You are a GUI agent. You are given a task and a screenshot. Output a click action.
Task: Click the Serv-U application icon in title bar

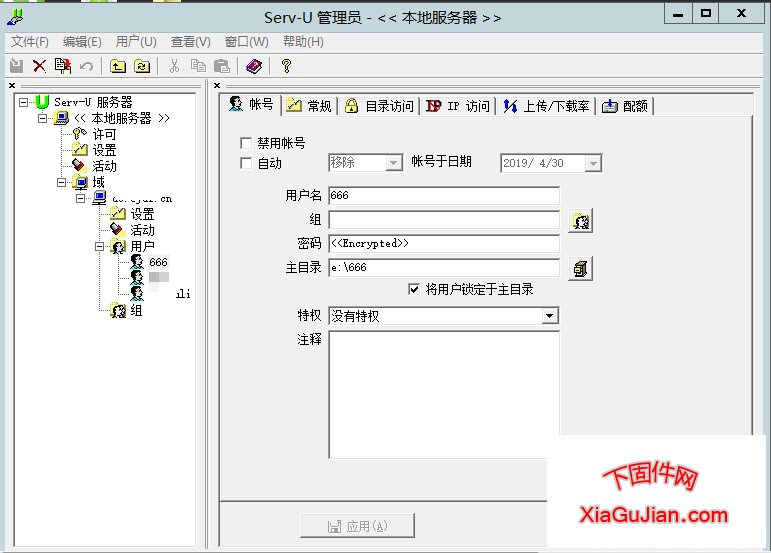tap(15, 18)
